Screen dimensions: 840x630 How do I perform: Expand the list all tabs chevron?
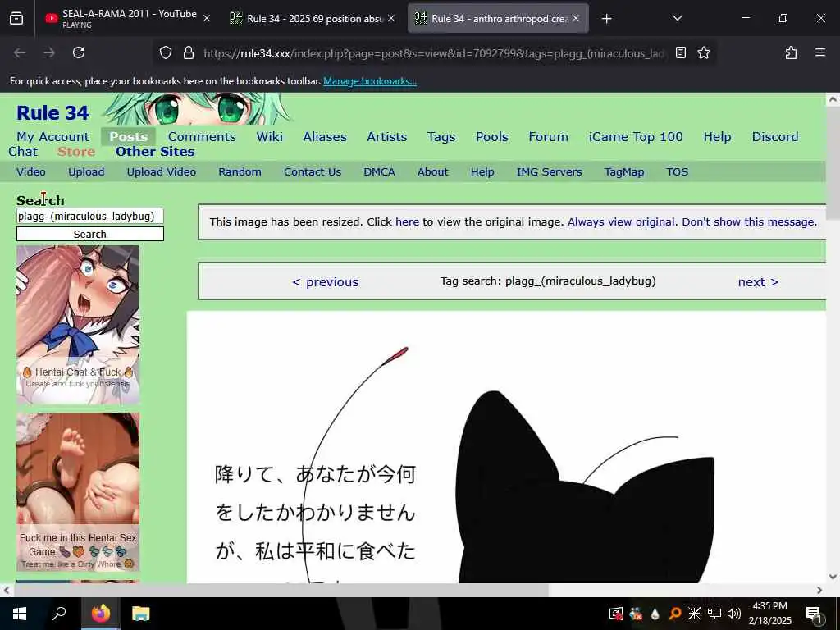pos(677,18)
